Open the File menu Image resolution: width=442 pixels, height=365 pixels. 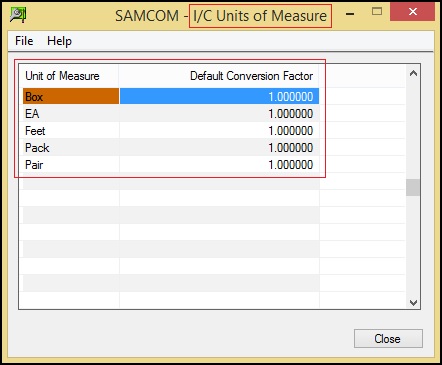(24, 41)
